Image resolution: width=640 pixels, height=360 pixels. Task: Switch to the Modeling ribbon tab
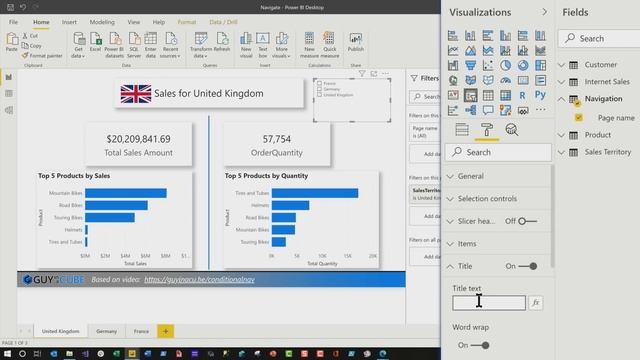[102, 22]
